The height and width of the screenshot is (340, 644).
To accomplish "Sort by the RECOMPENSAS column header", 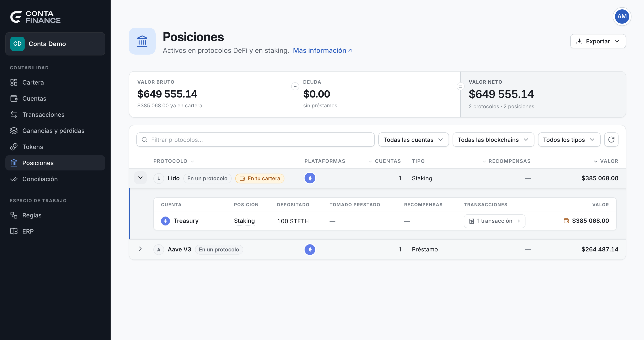I will [506, 161].
